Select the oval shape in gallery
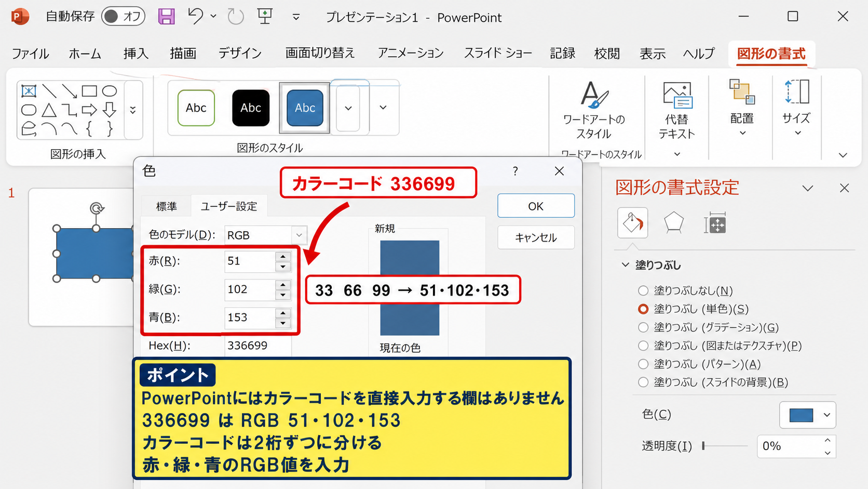This screenshot has height=489, width=868. [x=110, y=91]
